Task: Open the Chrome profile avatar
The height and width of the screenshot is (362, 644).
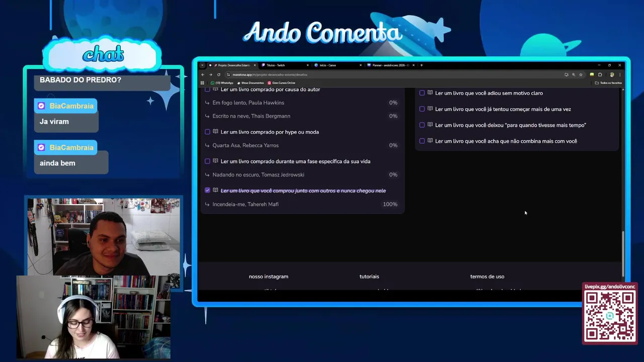Action: 612,74
